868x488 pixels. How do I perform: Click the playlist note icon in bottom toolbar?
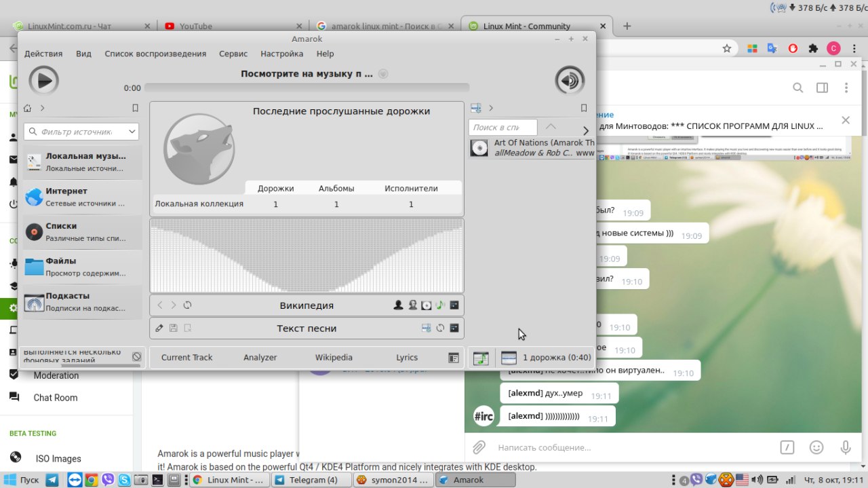(x=481, y=358)
